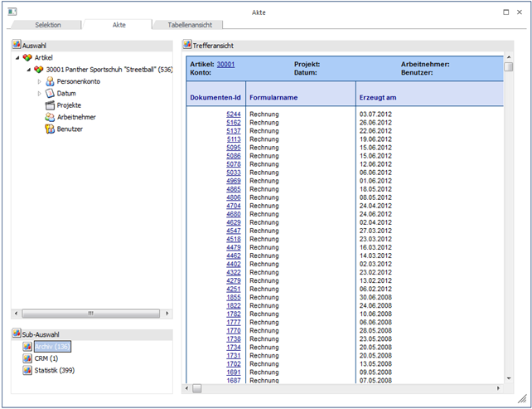Click the Trefferansicht vertical scrollbar down arrow
The image size is (532, 409).
509,377
